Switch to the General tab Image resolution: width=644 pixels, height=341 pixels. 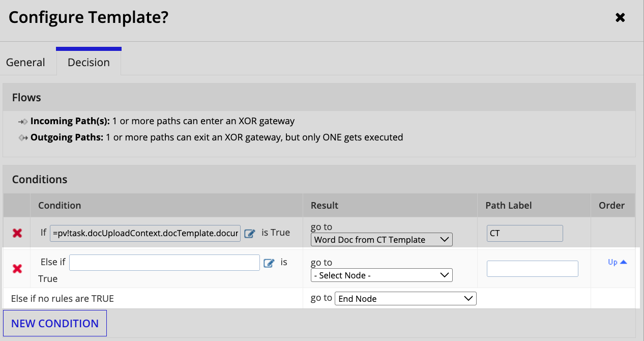pyautogui.click(x=25, y=63)
